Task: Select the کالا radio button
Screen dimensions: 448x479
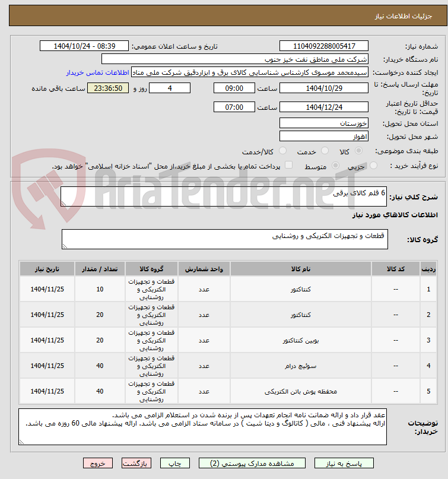Action: tap(358, 151)
